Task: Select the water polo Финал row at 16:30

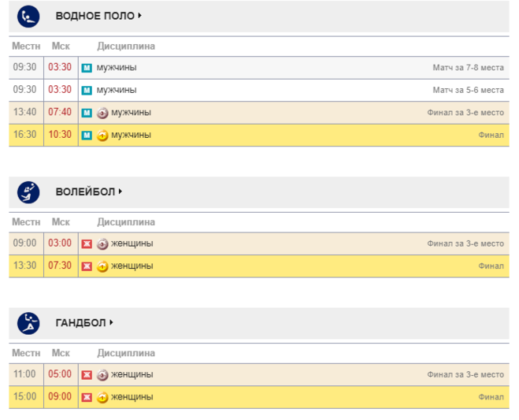Action: [259, 136]
